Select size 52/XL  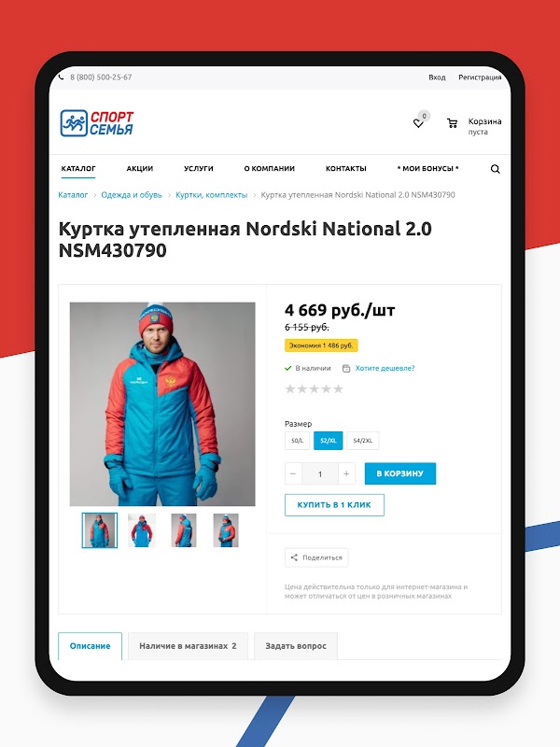point(329,441)
